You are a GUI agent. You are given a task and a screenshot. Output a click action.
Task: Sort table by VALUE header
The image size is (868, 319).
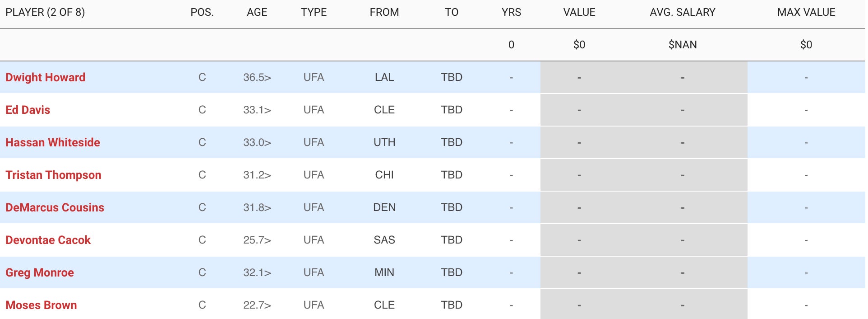click(x=579, y=12)
